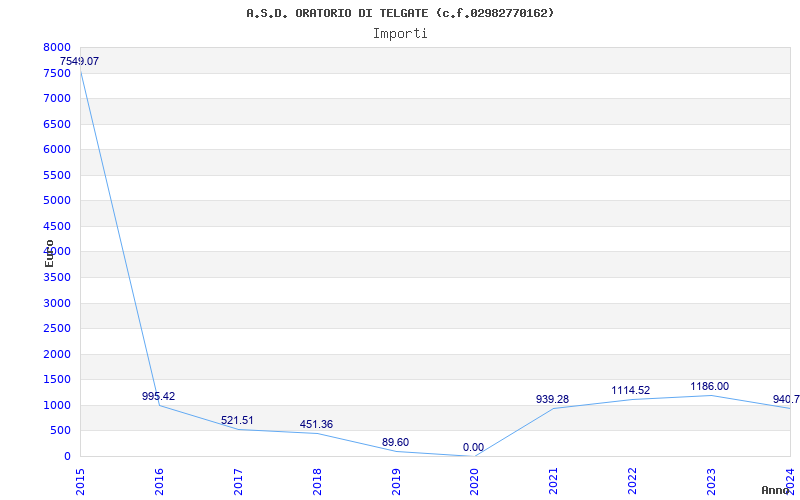The width and height of the screenshot is (800, 500).
Task: Click the 2019 x-axis year label
Action: point(395,482)
